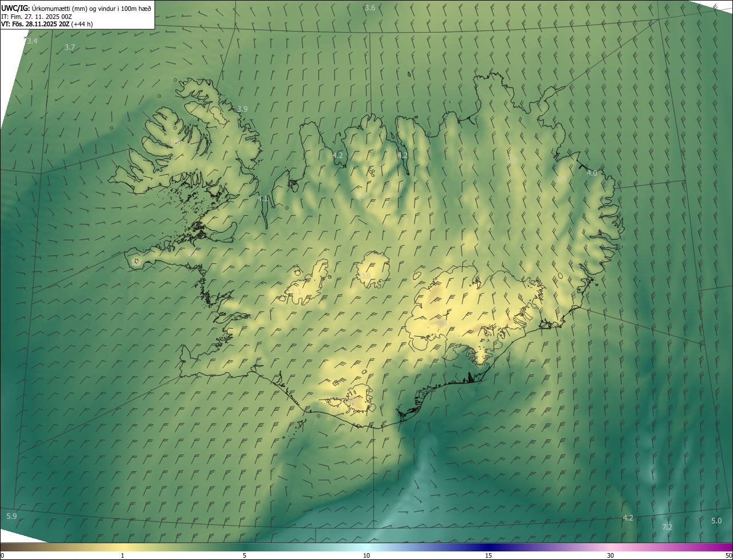Click the 4.1 value label

[263, 199]
